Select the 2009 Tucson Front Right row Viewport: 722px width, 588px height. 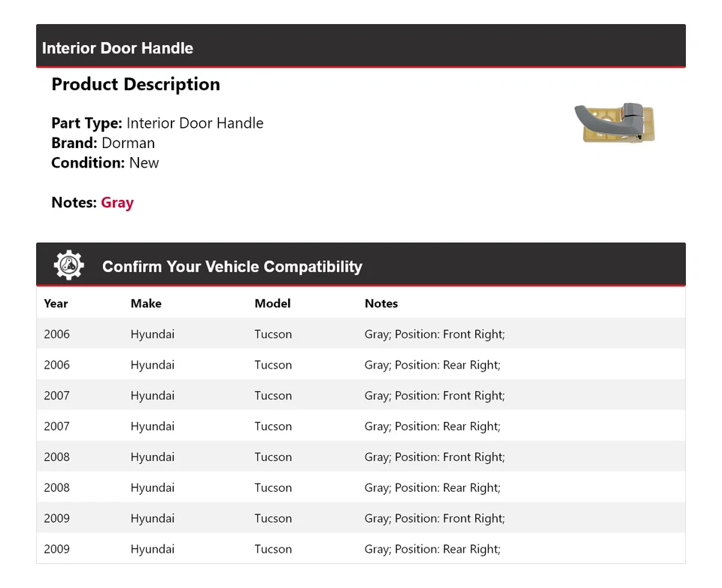(x=360, y=519)
